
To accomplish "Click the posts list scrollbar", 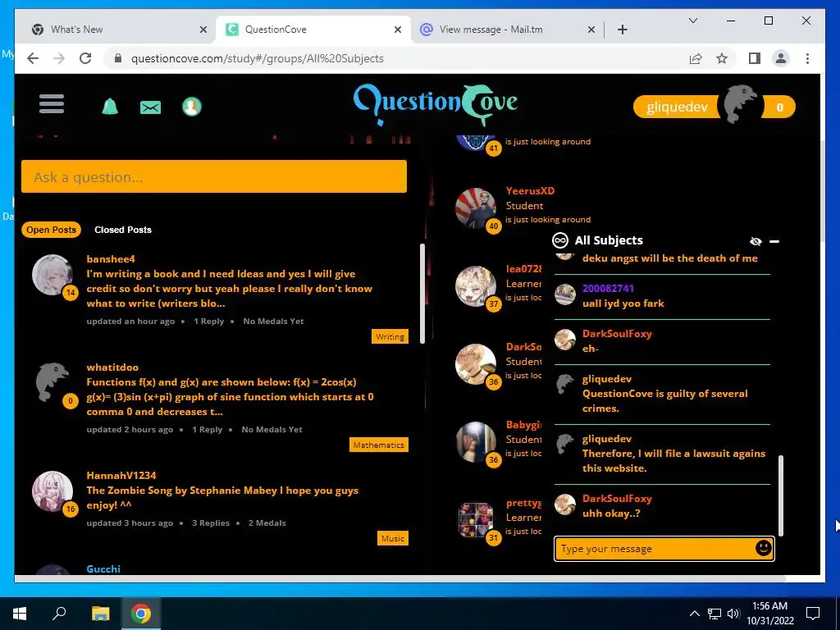I will coord(422,294).
